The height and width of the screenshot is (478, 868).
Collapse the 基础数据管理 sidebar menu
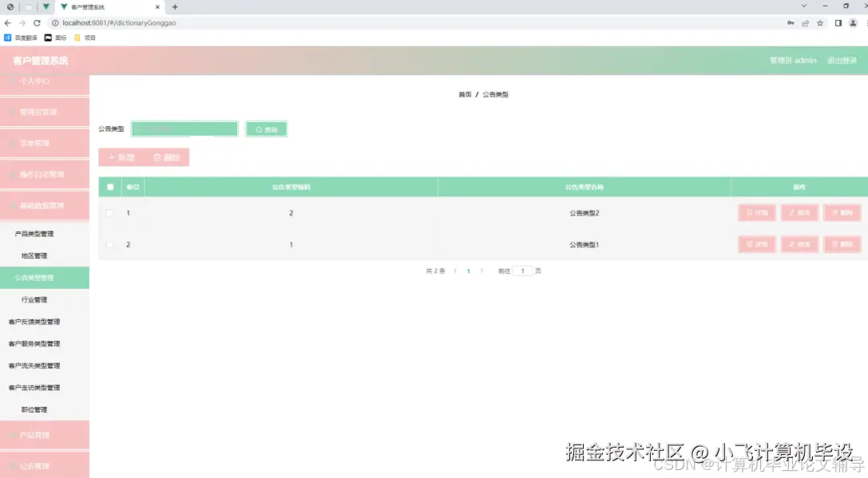pos(44,205)
